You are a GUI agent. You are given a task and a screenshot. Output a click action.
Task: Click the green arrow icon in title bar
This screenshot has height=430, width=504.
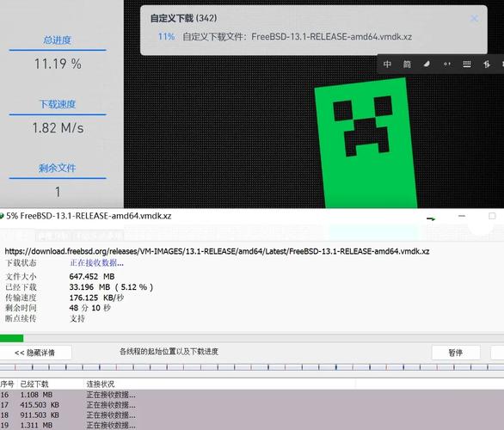(431, 218)
